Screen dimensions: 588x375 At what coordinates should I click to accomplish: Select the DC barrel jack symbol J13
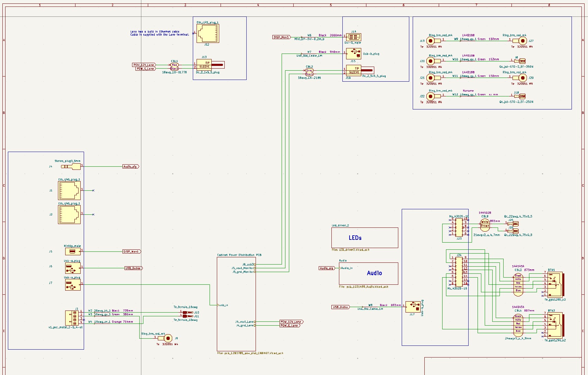204,65
